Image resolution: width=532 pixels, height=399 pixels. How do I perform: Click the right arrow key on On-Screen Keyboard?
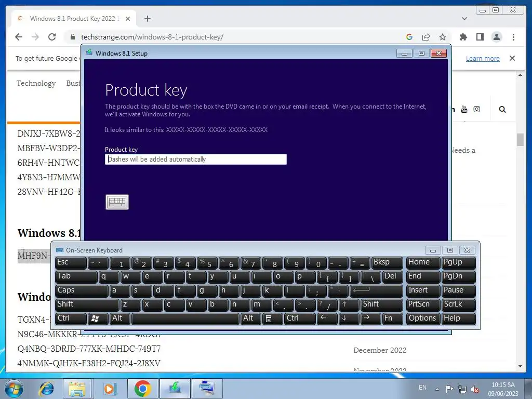click(x=371, y=318)
